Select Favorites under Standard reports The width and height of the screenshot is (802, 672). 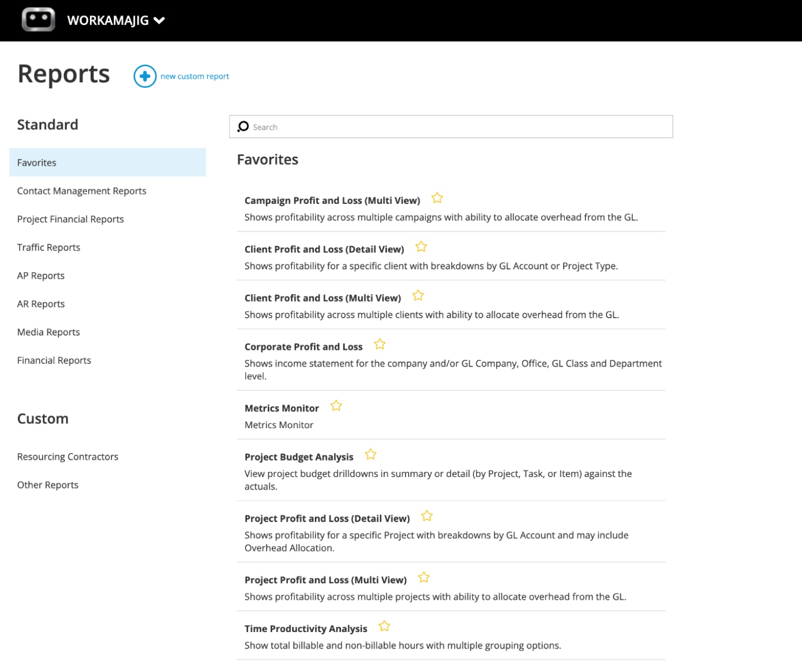pos(37,162)
